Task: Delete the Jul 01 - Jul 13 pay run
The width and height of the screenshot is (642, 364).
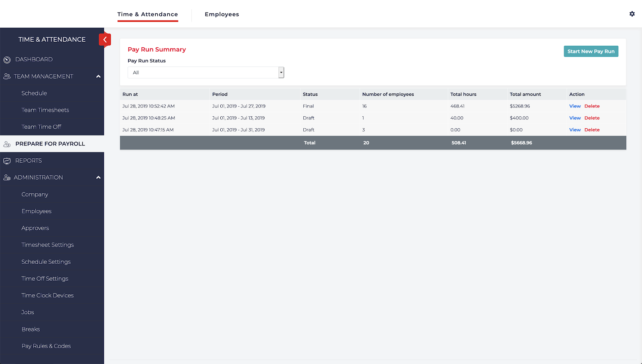Action: [592, 118]
